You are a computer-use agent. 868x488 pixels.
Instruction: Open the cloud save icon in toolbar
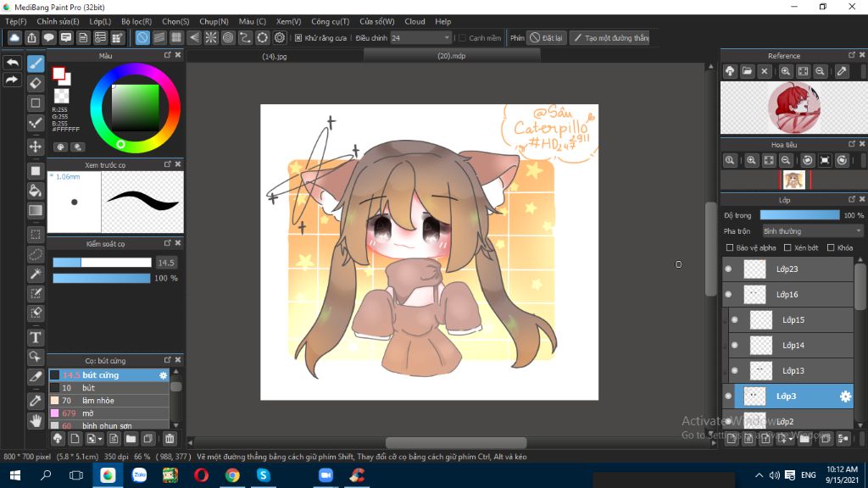(x=14, y=37)
